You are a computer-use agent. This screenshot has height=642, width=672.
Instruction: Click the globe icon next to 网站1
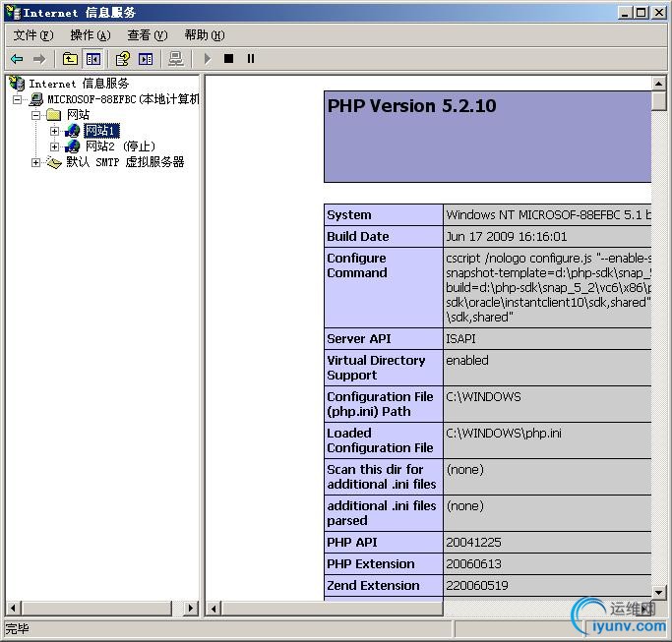point(72,131)
